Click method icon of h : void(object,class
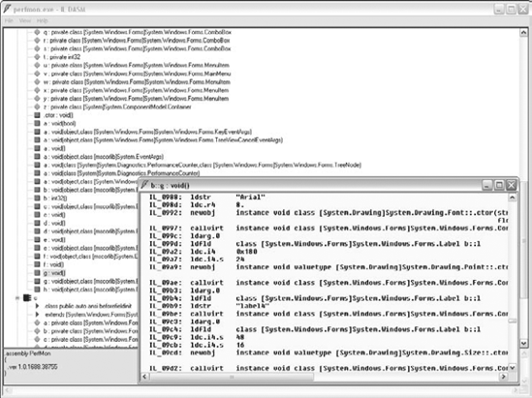The image size is (532, 398). [x=38, y=290]
